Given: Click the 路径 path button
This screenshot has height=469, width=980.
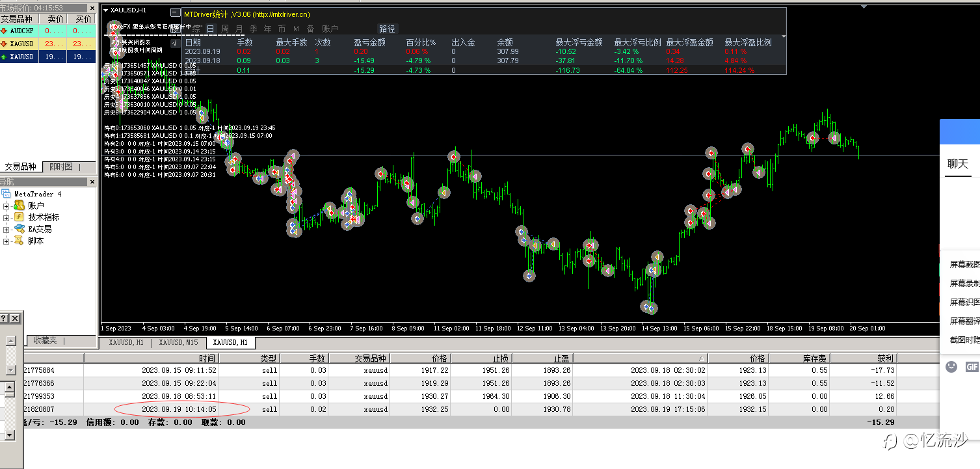Looking at the screenshot, I should tap(388, 29).
